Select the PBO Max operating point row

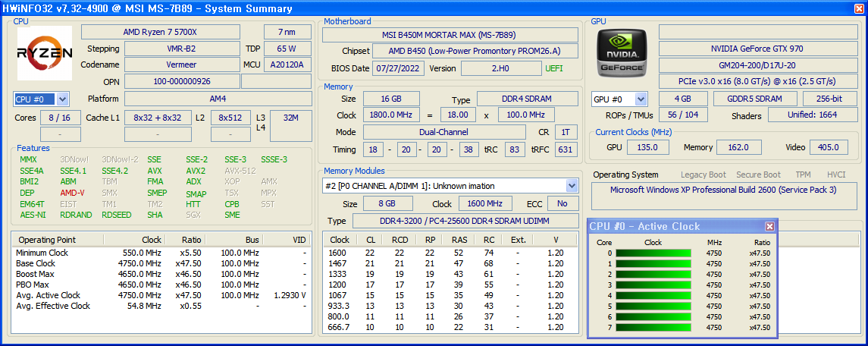click(161, 285)
